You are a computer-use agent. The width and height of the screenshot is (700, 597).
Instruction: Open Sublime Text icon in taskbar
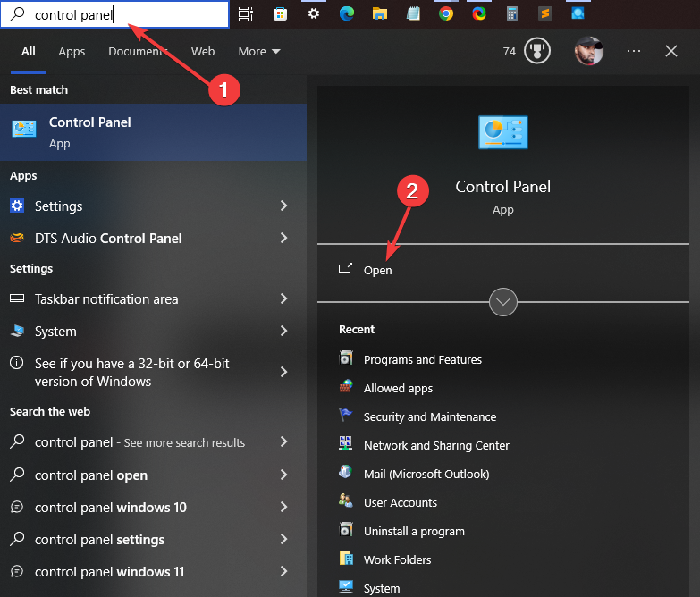(x=545, y=13)
